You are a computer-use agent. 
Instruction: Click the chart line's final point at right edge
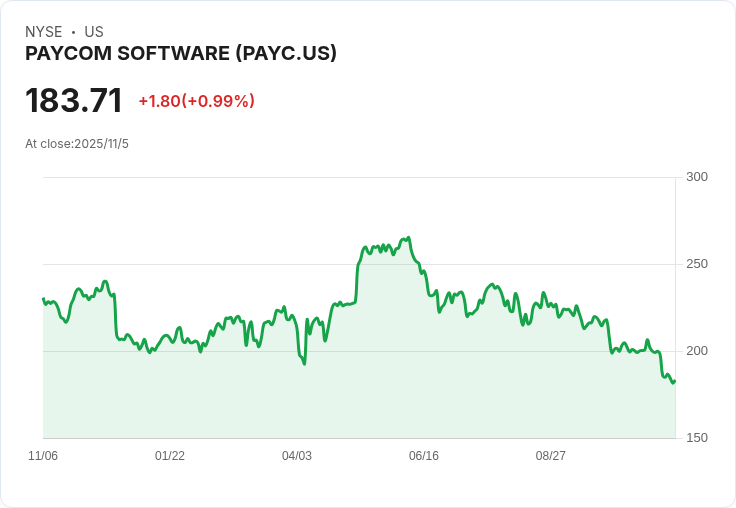(x=675, y=381)
